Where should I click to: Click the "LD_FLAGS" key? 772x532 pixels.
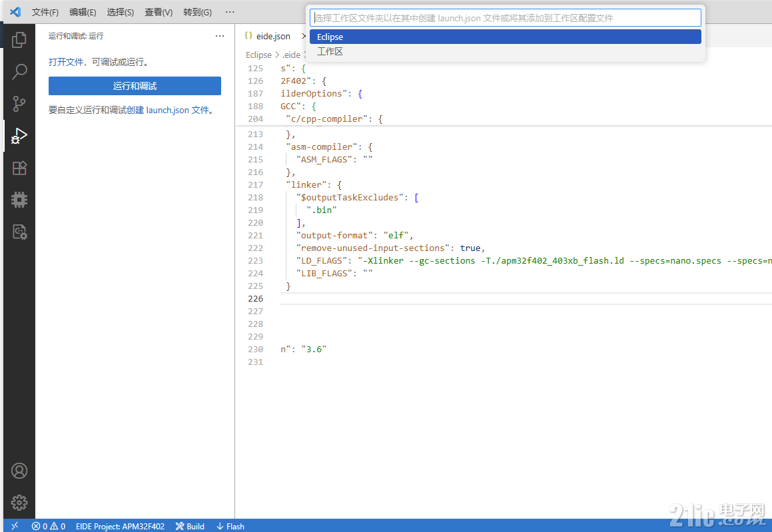322,261
